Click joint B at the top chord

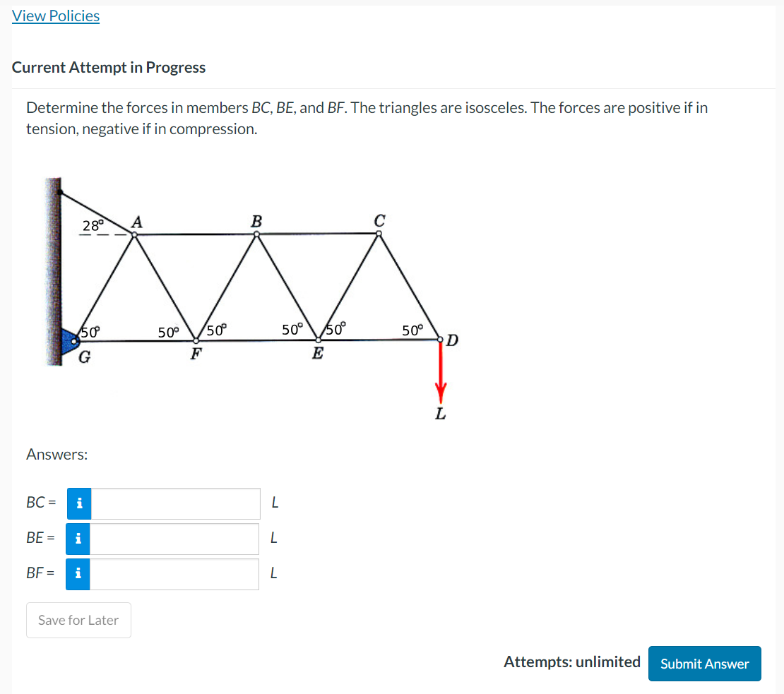pos(256,233)
